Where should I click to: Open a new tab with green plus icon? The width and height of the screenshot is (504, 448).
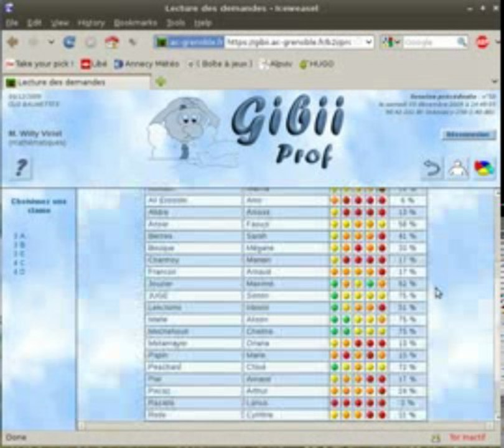(x=161, y=82)
